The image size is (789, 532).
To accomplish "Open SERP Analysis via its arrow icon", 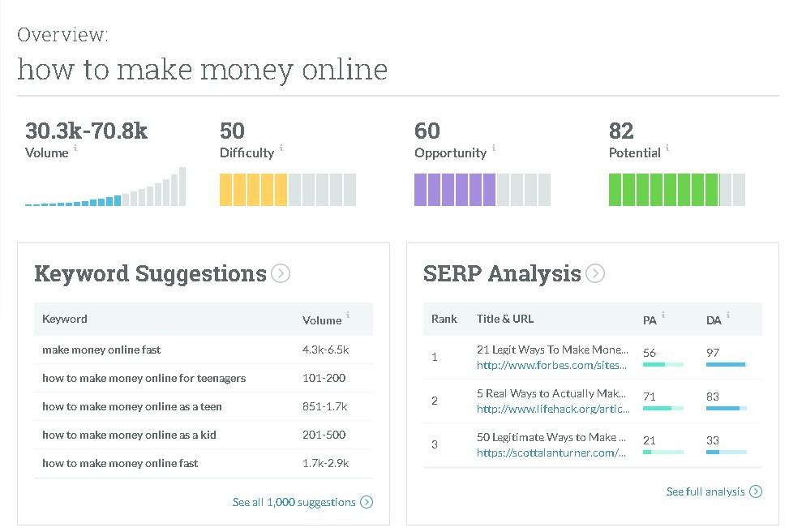I will (595, 273).
